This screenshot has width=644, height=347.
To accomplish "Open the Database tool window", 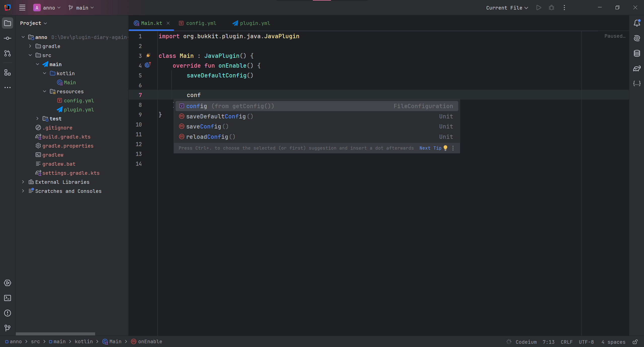I will [636, 53].
